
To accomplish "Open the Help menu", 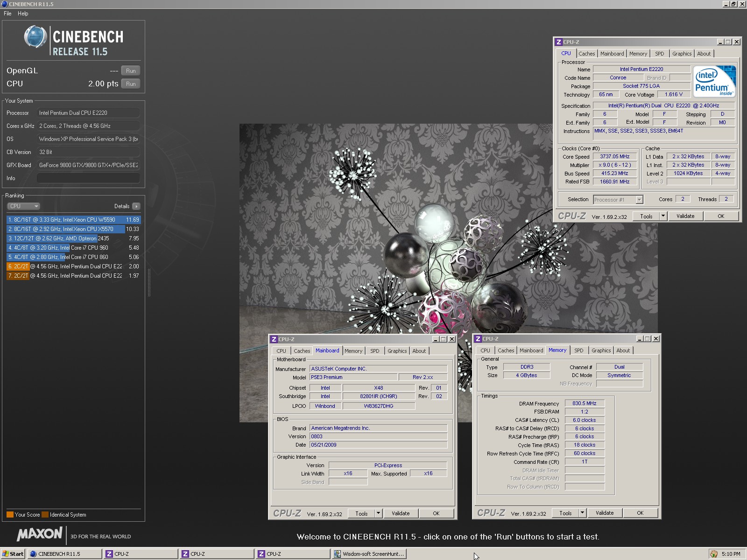I will [x=23, y=14].
